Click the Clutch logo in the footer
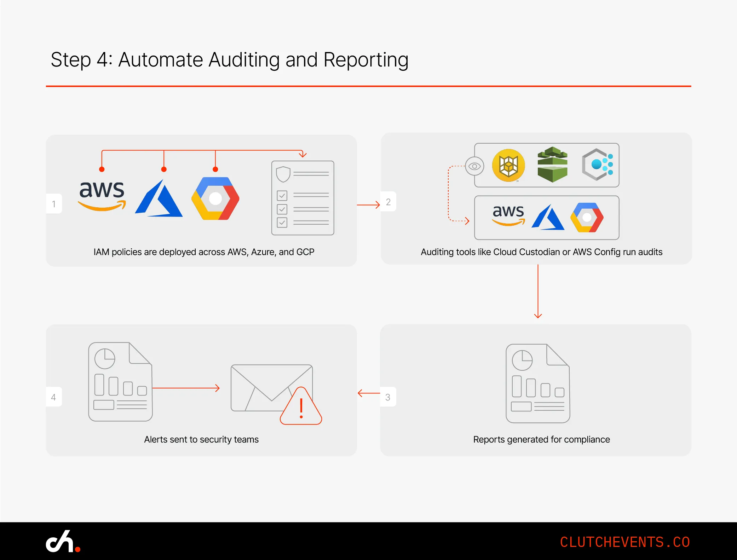The width and height of the screenshot is (737, 560). coord(63,541)
